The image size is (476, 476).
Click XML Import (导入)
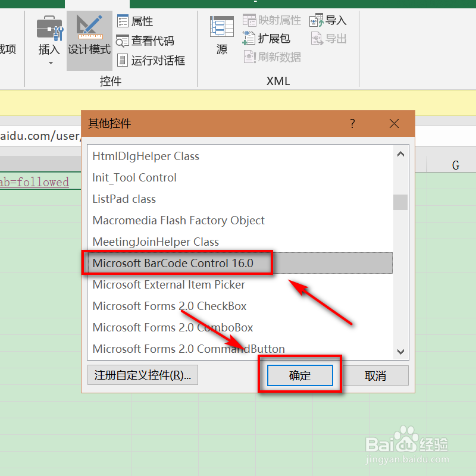click(x=328, y=20)
